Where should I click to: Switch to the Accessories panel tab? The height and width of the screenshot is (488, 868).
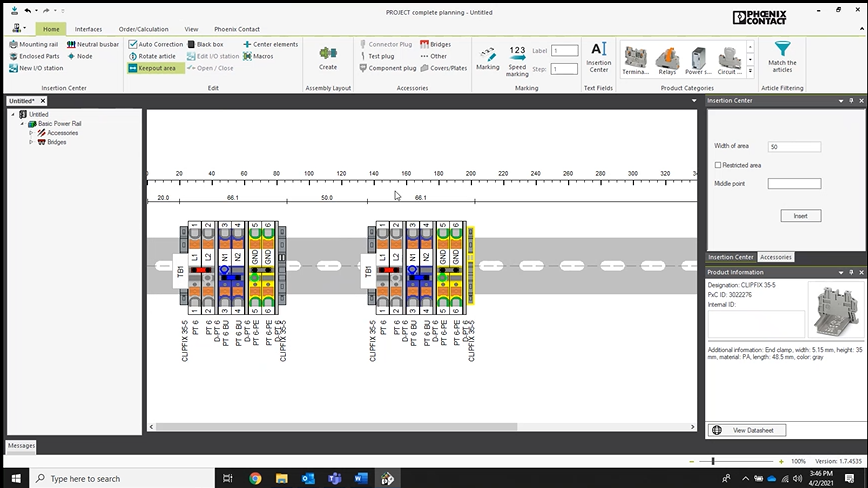coord(776,257)
